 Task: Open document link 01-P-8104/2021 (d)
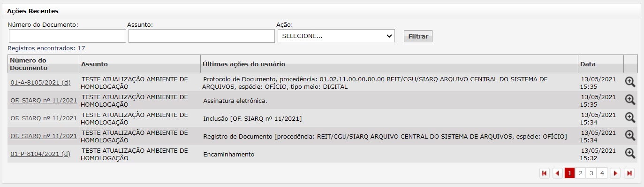(40, 154)
